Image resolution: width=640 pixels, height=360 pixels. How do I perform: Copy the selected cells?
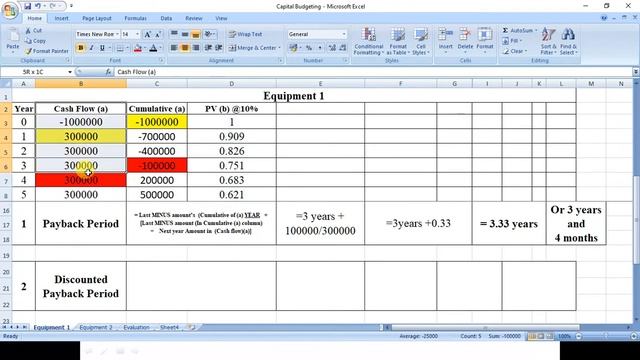coord(36,41)
